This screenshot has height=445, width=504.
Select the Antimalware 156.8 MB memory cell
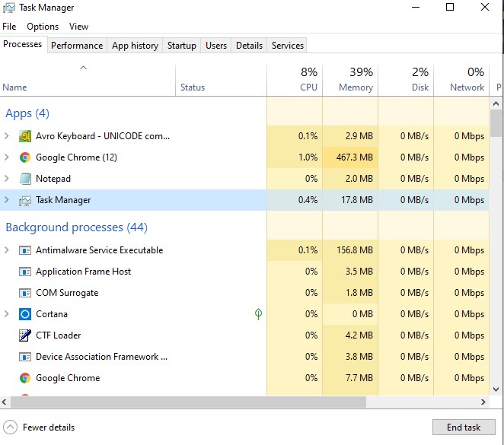350,250
